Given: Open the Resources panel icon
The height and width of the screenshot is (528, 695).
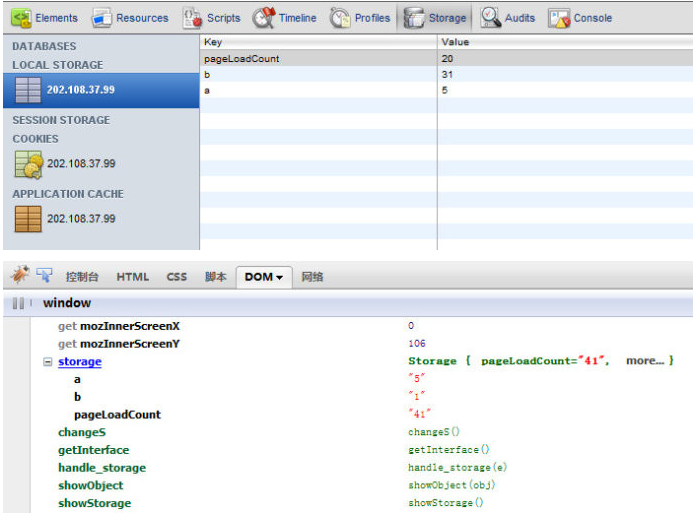Looking at the screenshot, I should click(x=102, y=18).
